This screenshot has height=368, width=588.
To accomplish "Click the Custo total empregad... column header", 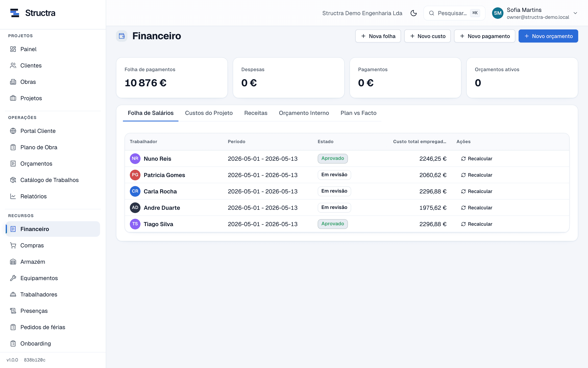I will [420, 142].
